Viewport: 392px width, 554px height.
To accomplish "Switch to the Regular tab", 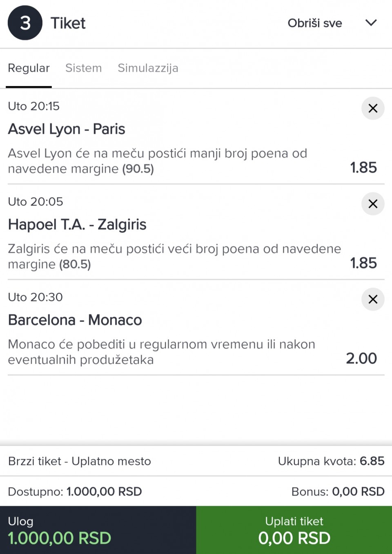I will 29,68.
